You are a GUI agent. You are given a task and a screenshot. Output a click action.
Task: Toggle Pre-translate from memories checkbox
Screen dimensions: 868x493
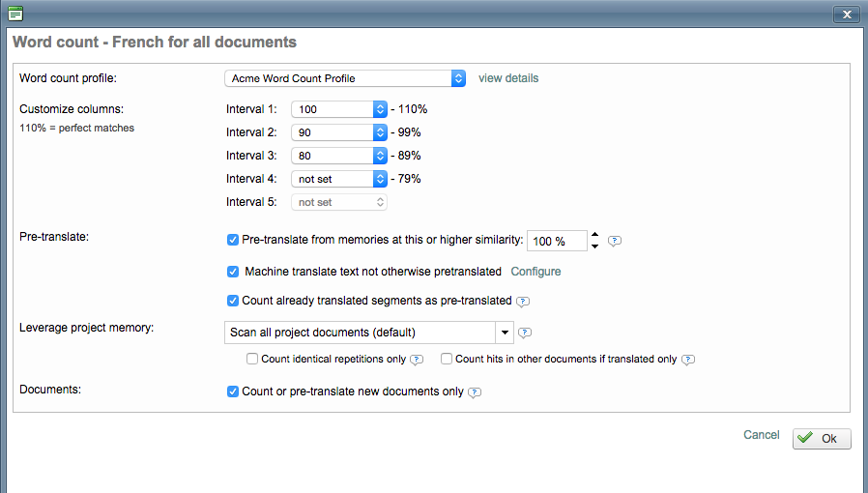click(233, 240)
